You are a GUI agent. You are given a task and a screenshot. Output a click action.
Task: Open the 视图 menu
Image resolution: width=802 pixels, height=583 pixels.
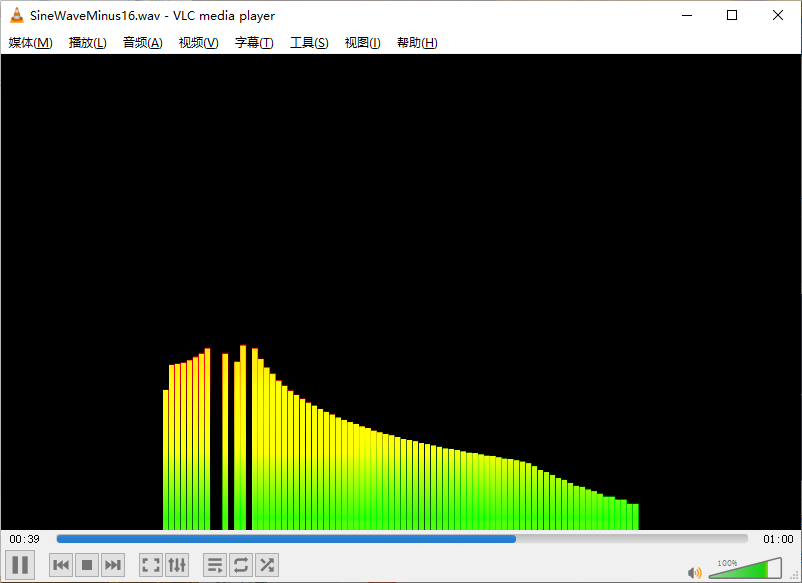click(361, 43)
